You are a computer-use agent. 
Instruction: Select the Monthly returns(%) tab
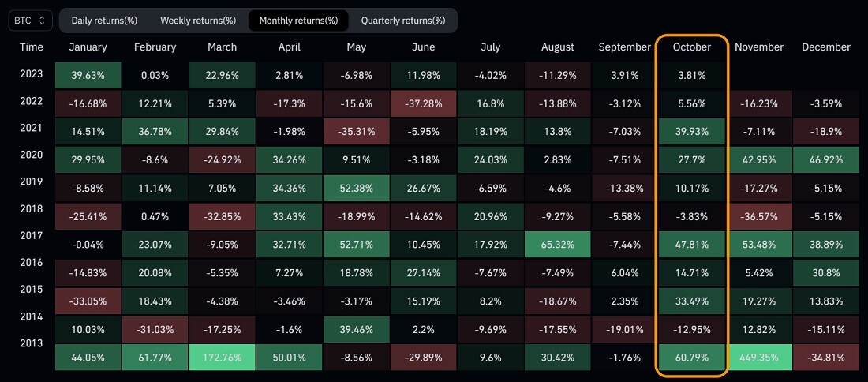[298, 21]
